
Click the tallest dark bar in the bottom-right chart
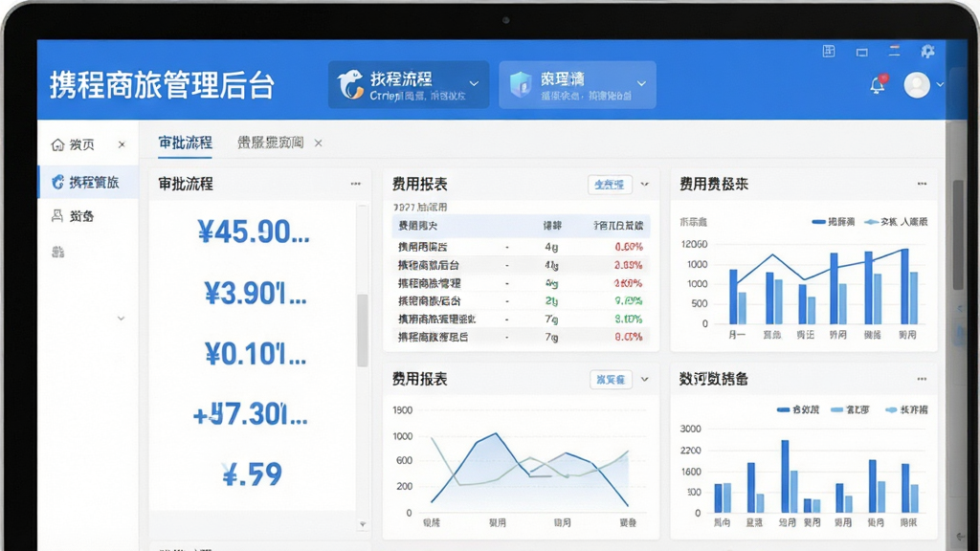coord(785,476)
